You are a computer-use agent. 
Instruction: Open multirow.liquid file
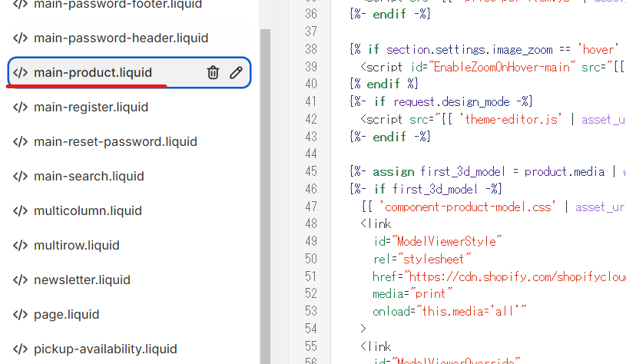(77, 245)
